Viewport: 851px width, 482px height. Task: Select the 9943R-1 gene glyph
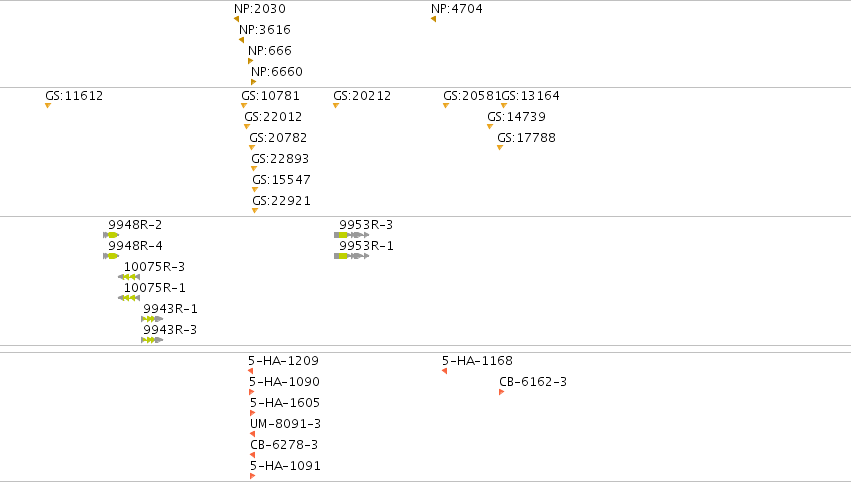(x=152, y=319)
